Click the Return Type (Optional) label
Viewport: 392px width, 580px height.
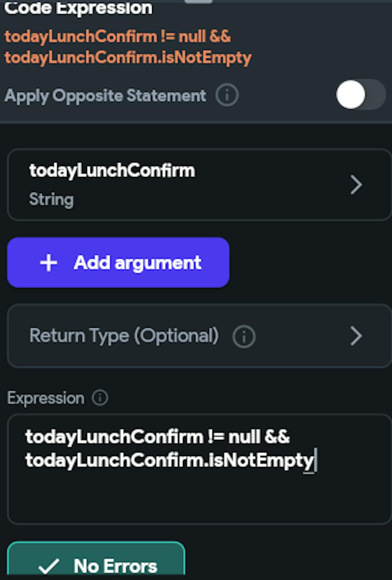coord(124,336)
